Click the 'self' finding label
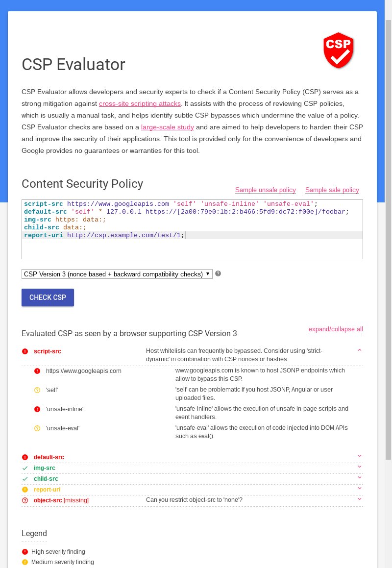 52,390
